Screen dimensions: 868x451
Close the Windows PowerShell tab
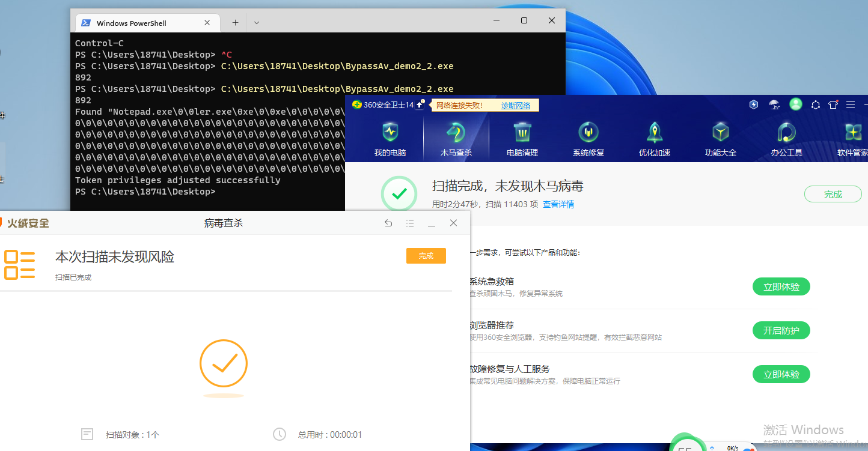(207, 23)
